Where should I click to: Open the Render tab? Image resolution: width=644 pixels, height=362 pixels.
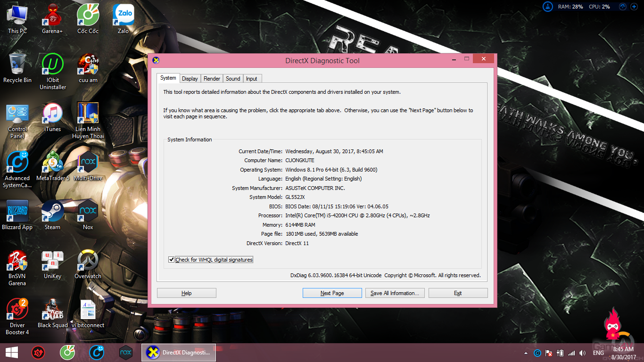[x=212, y=79]
